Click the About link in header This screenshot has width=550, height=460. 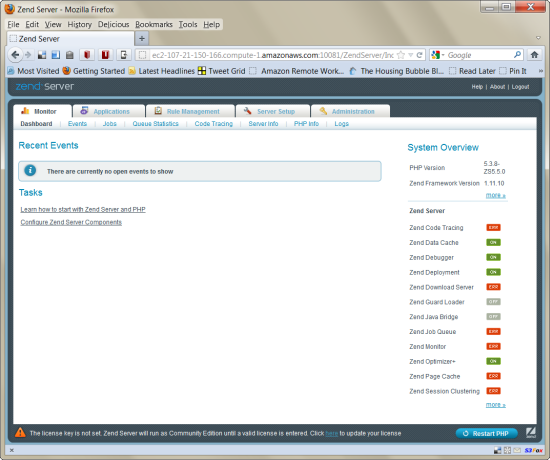coord(497,86)
